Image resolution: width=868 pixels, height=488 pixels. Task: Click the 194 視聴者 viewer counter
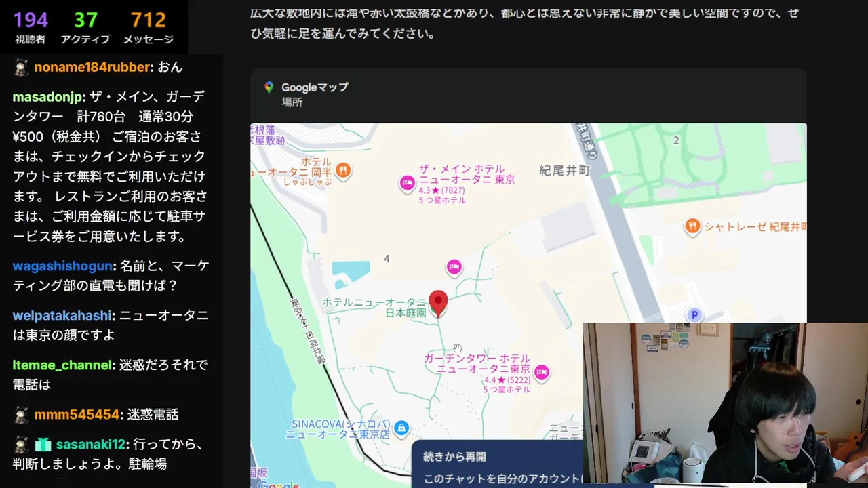31,27
